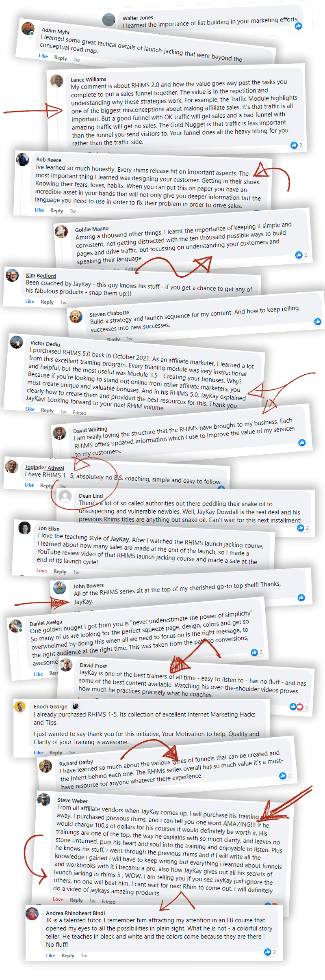325x980 pixels.
Task: Click the like reaction on David Whiting's comment
Action: [302, 443]
